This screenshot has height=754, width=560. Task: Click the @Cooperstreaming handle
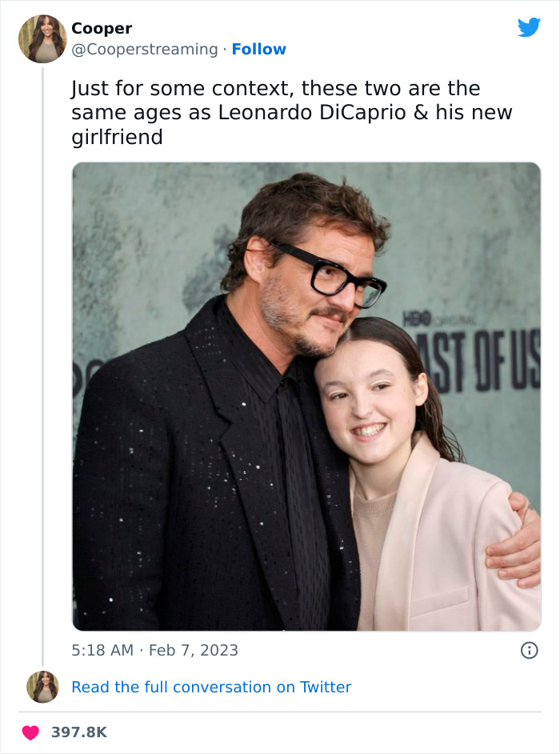145,50
